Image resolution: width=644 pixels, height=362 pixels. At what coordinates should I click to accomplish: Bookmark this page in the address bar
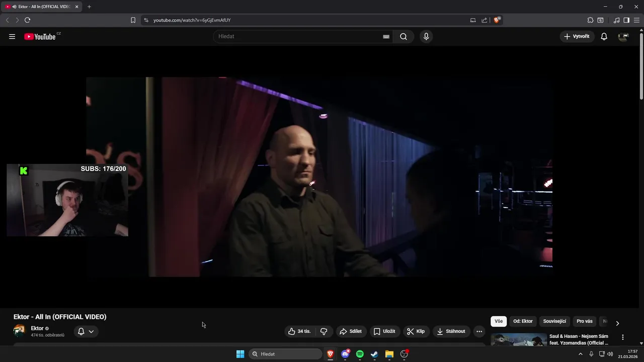click(x=133, y=20)
